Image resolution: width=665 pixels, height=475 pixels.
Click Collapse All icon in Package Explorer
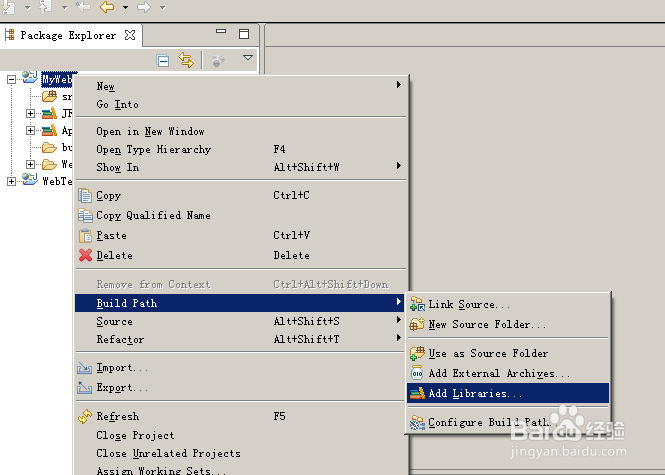tap(162, 60)
